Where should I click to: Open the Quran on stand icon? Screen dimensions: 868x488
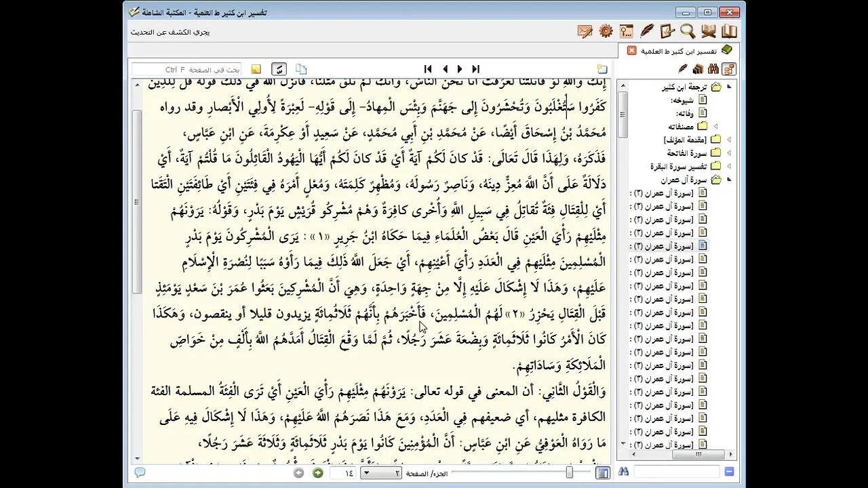tap(709, 31)
